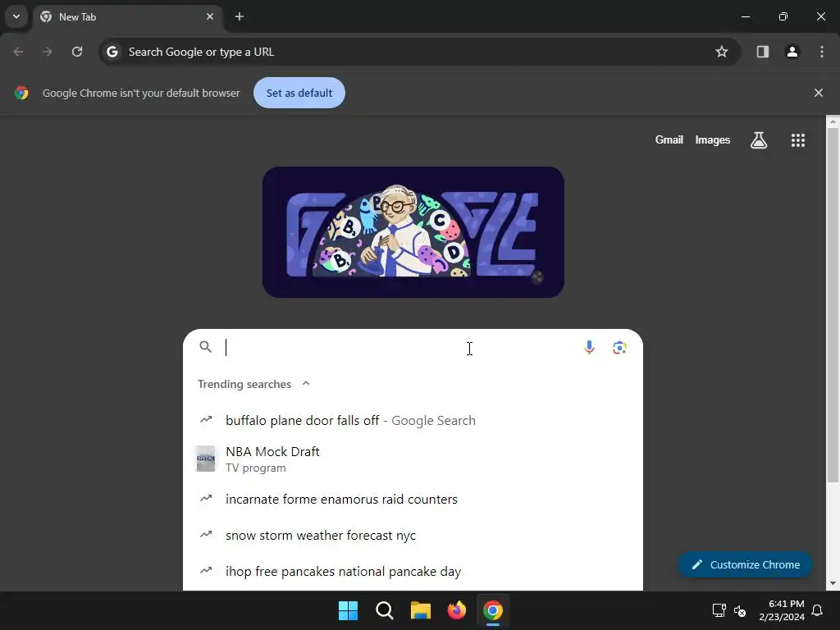Open the clock and date flyout
The width and height of the screenshot is (840, 630).
coord(782,610)
